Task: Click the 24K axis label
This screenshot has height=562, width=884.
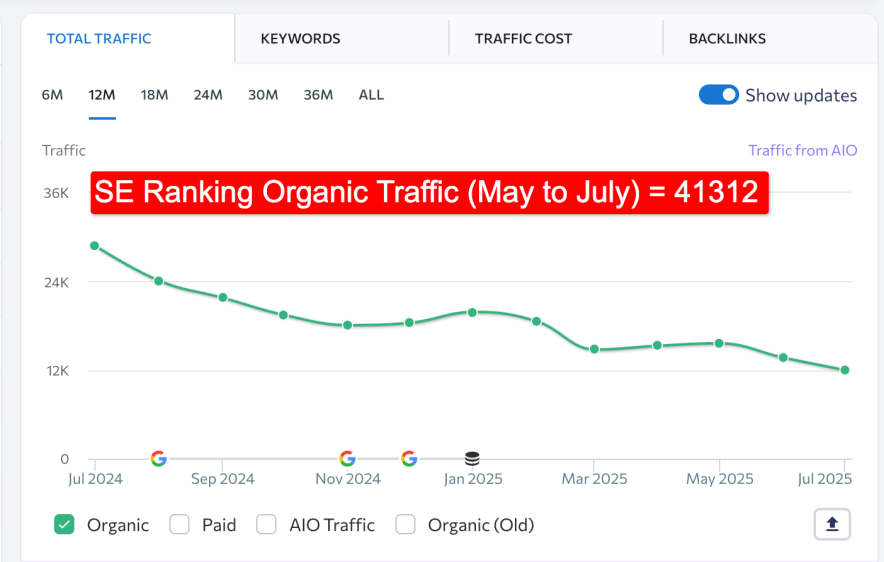Action: point(56,282)
